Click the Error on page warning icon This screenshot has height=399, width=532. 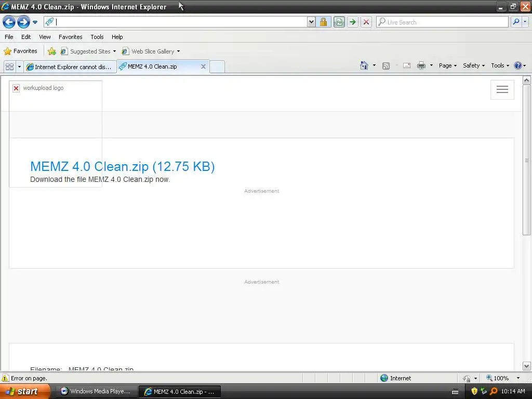(5, 378)
